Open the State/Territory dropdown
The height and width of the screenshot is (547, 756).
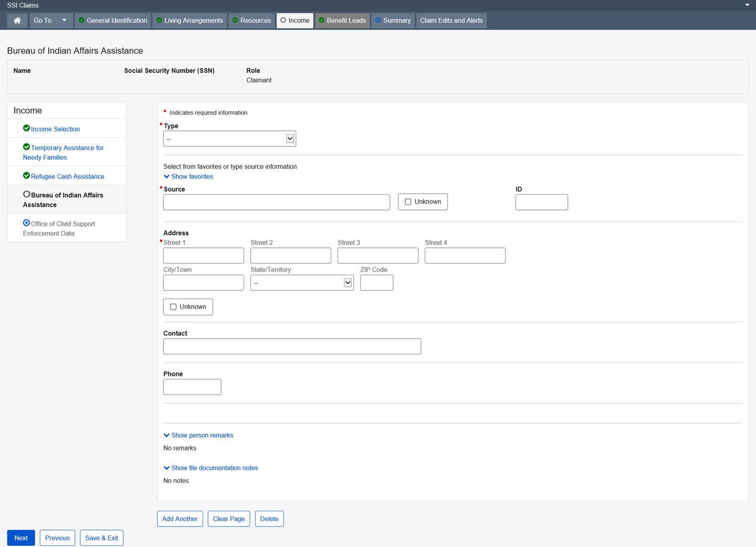tap(301, 283)
